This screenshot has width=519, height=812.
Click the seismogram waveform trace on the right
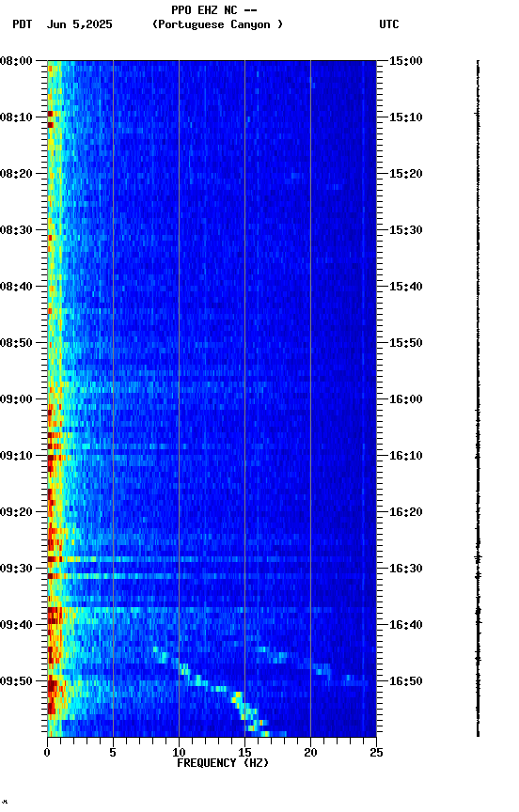[x=478, y=398]
